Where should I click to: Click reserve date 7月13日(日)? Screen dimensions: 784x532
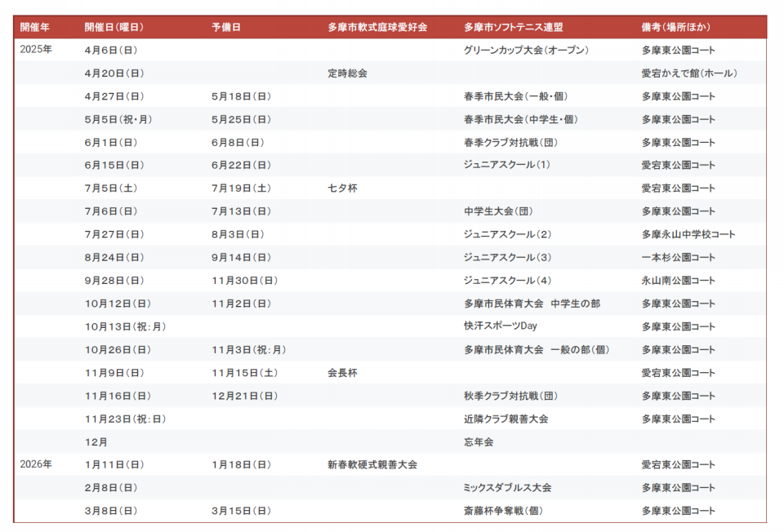point(242,211)
